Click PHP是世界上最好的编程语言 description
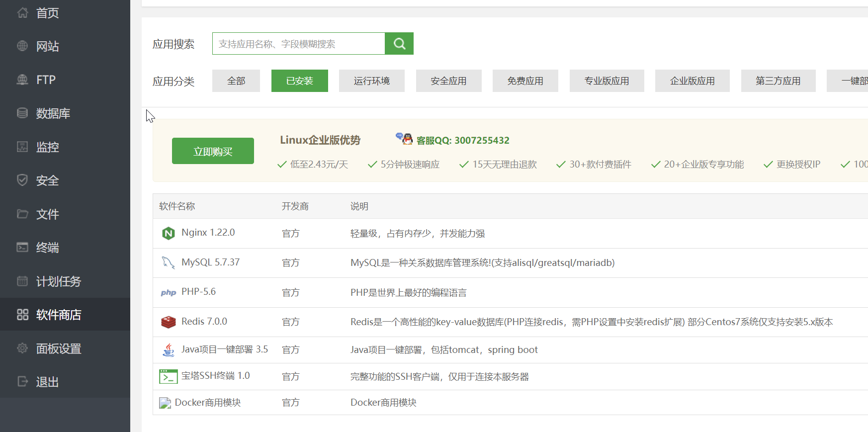The image size is (868, 432). (409, 293)
